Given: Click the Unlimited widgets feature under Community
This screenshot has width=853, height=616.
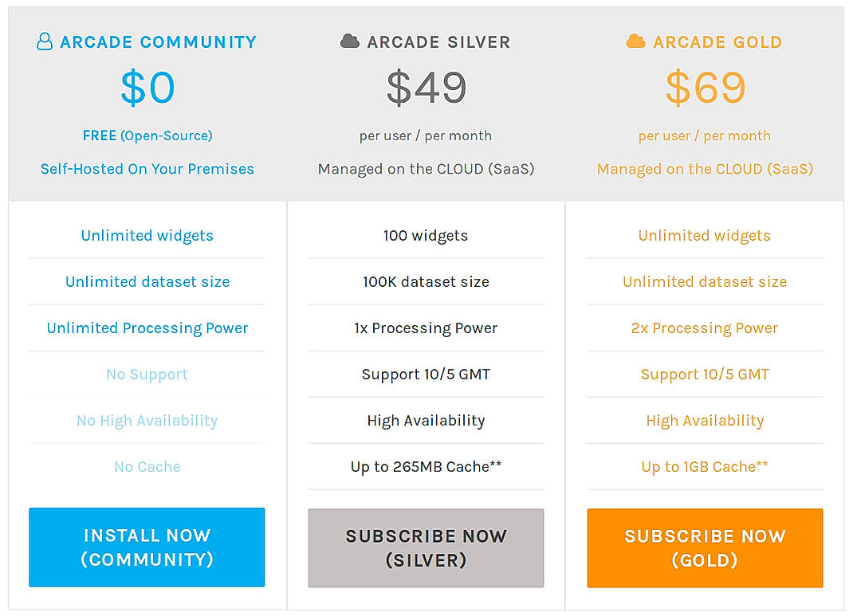Looking at the screenshot, I should (147, 235).
